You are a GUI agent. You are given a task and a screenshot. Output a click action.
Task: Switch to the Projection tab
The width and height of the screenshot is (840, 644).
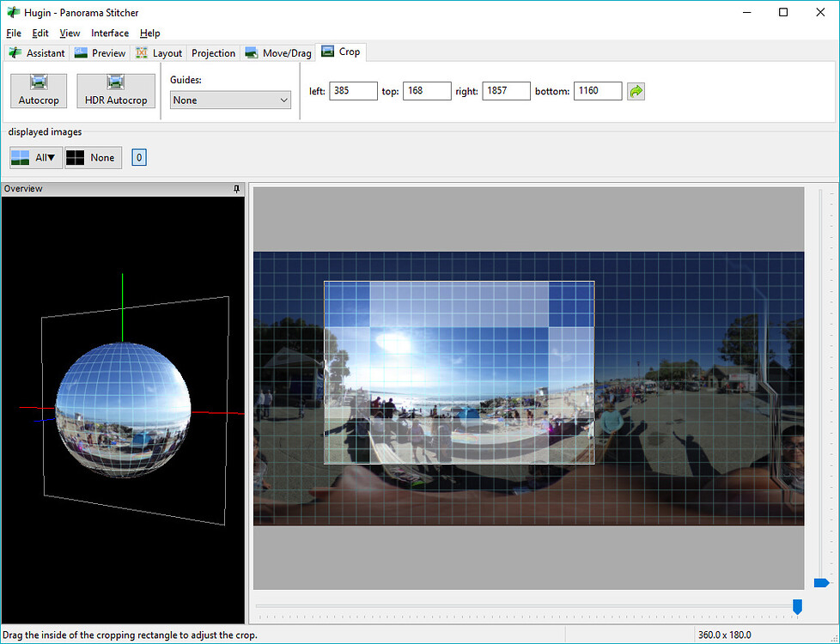pos(213,52)
